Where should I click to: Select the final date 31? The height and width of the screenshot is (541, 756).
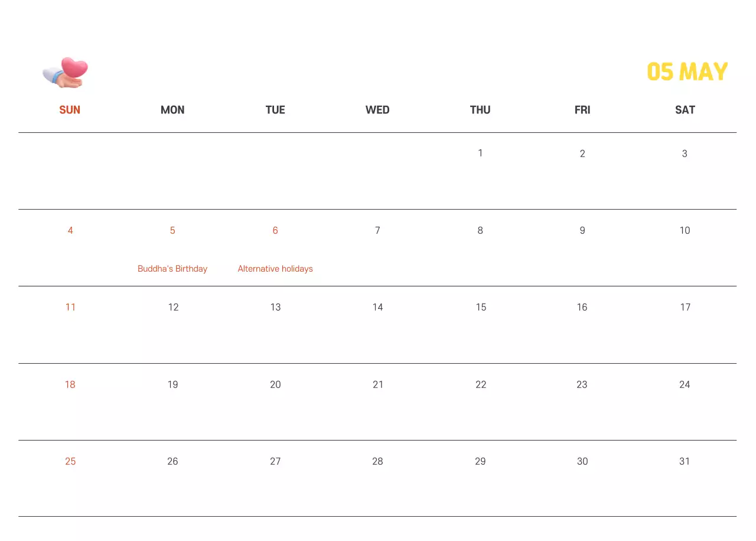685,461
